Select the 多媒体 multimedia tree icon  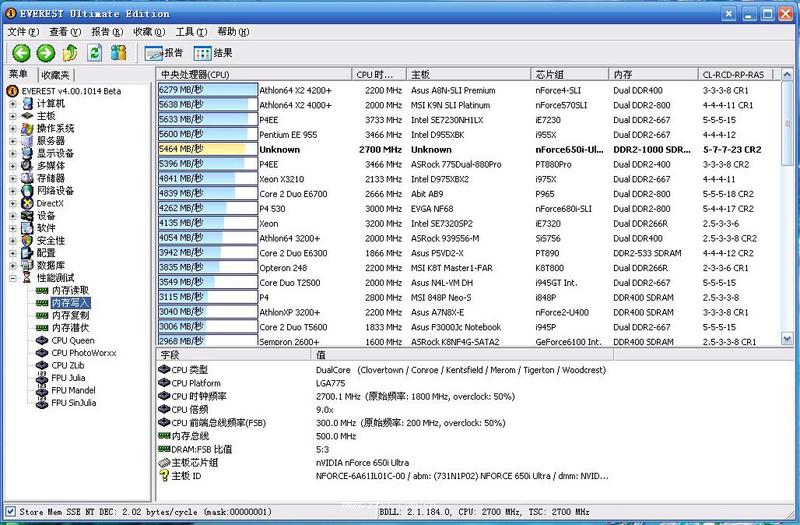27,166
